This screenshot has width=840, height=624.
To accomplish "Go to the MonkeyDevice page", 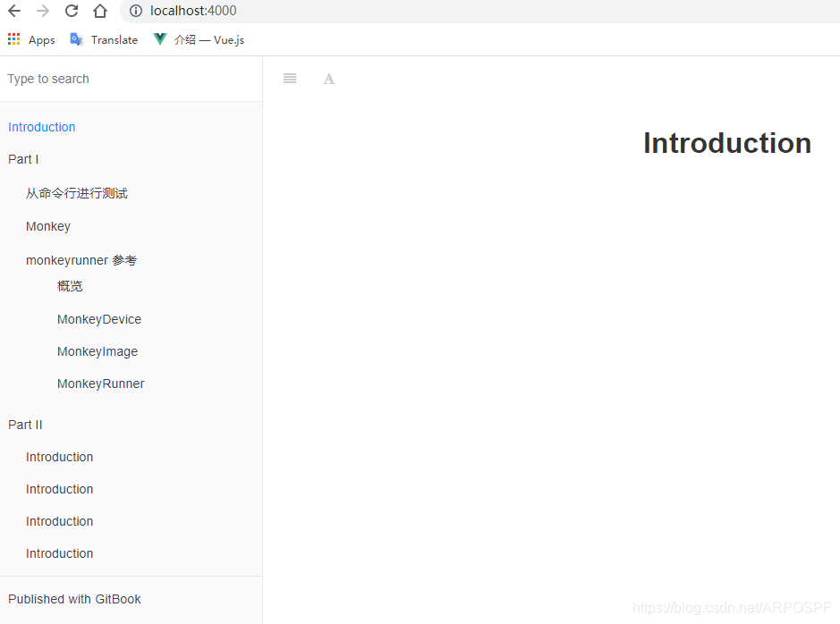I will point(99,319).
